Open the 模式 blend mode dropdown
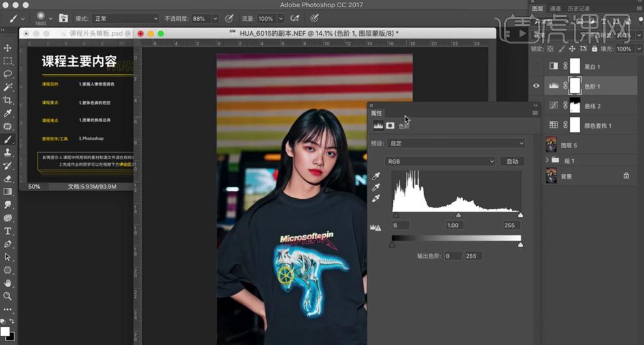This screenshot has height=345, width=644. tap(126, 18)
